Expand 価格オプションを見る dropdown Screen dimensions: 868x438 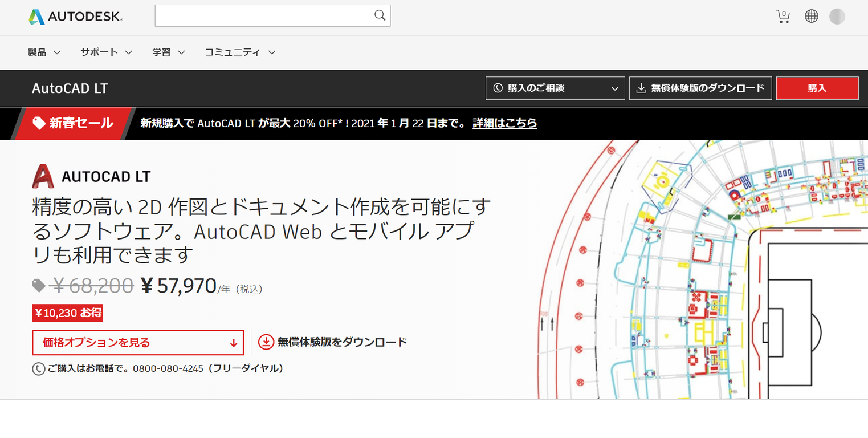click(138, 343)
